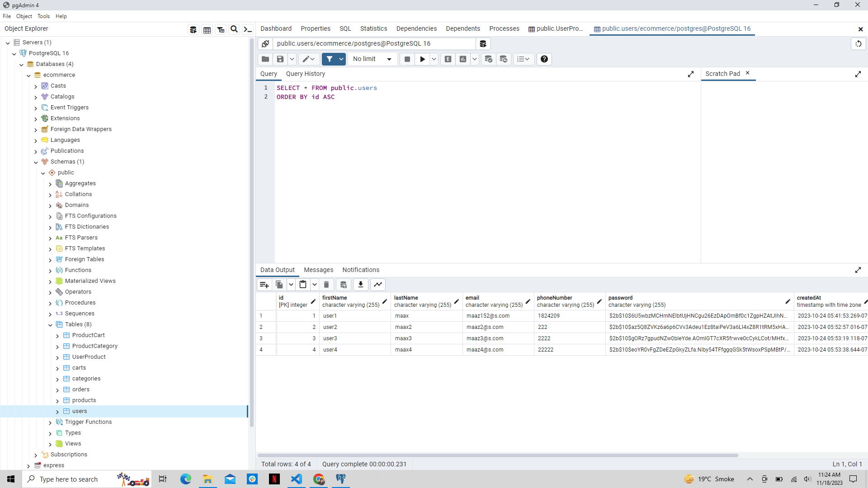This screenshot has width=868, height=488.
Task: Open the Edit pencil dropdown in toolbar
Action: click(x=308, y=59)
